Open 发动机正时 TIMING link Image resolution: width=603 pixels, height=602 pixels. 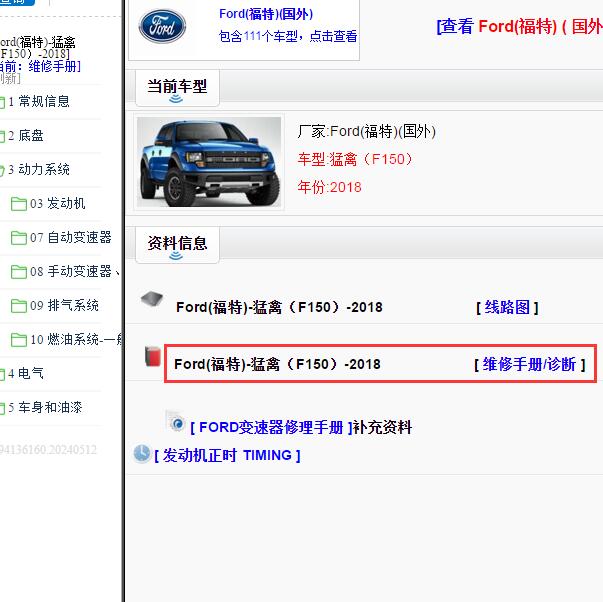(227, 455)
